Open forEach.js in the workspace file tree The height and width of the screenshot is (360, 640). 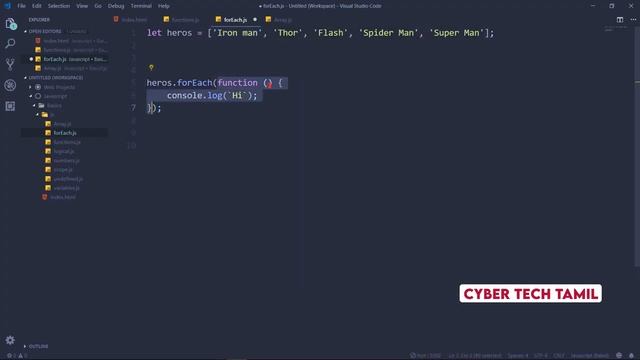coord(65,133)
